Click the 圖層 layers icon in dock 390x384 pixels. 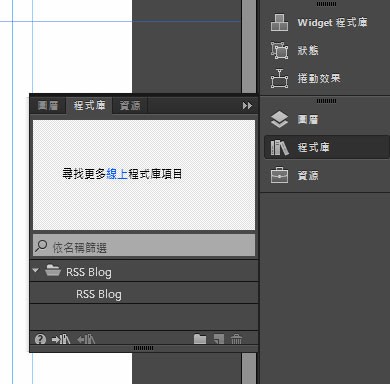(279, 120)
